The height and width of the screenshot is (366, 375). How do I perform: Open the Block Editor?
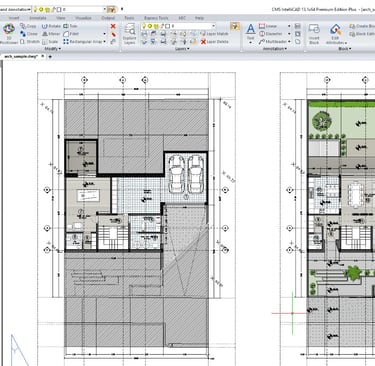point(362,34)
